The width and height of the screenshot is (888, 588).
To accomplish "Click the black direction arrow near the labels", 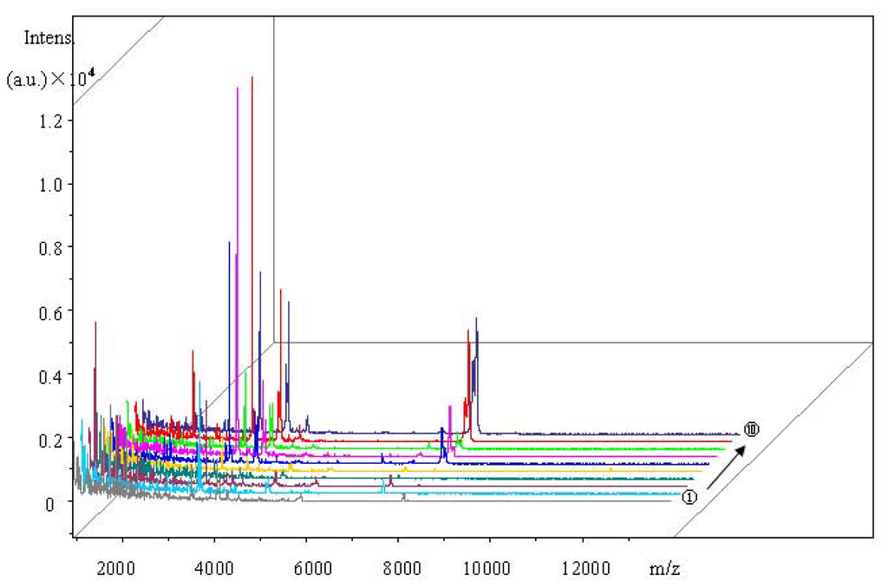I will pos(726,467).
